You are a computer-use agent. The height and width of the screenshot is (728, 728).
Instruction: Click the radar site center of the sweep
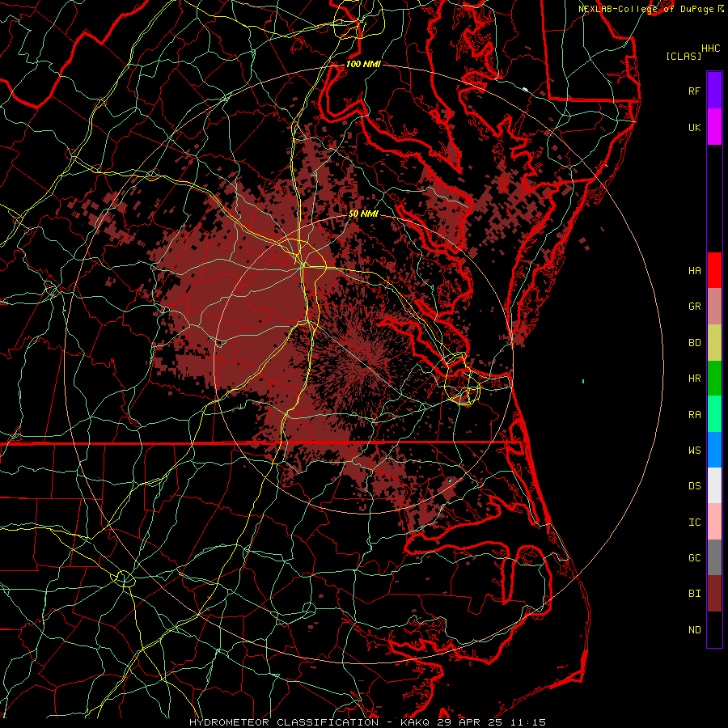pyautogui.click(x=363, y=363)
